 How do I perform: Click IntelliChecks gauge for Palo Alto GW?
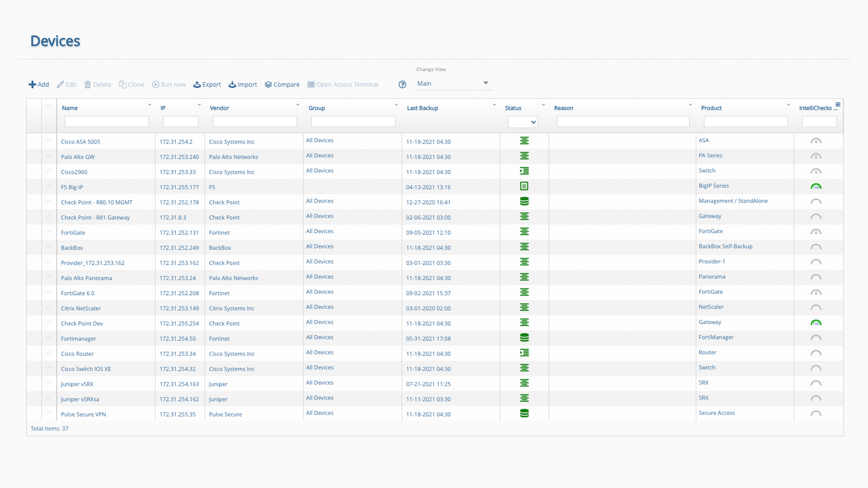point(816,156)
